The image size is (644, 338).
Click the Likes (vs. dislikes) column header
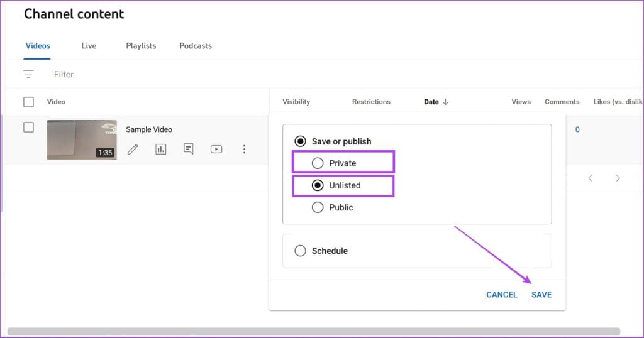click(618, 102)
